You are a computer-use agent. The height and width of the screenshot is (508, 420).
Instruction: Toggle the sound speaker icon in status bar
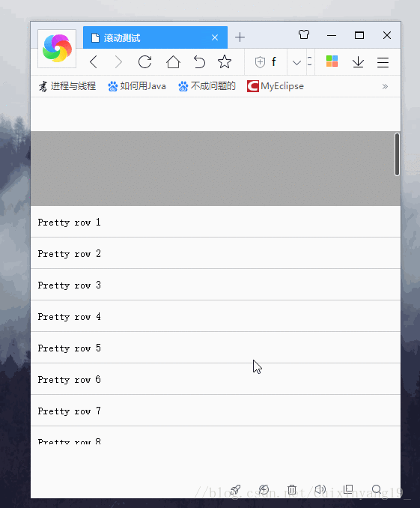click(x=320, y=489)
